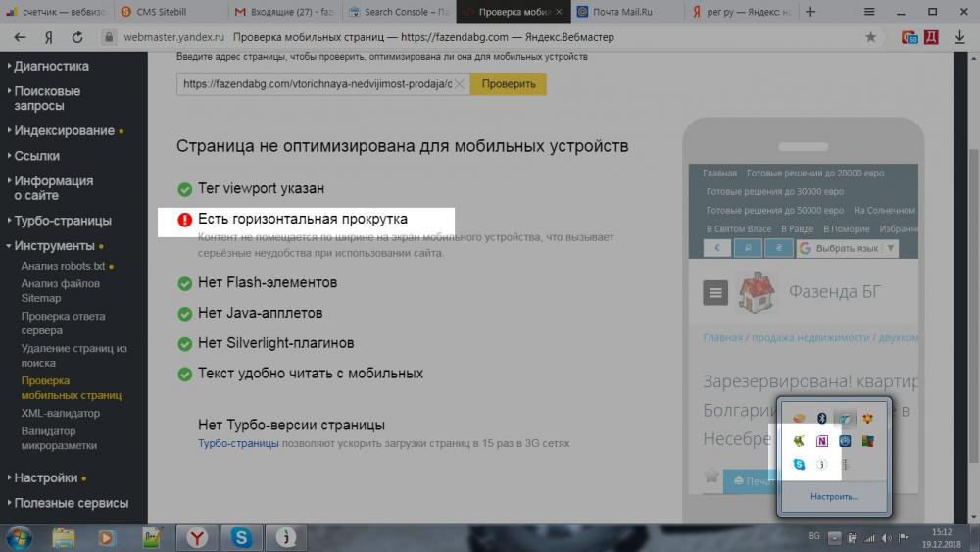Click the bookmark star in address bar
The width and height of the screenshot is (980, 552).
click(870, 37)
